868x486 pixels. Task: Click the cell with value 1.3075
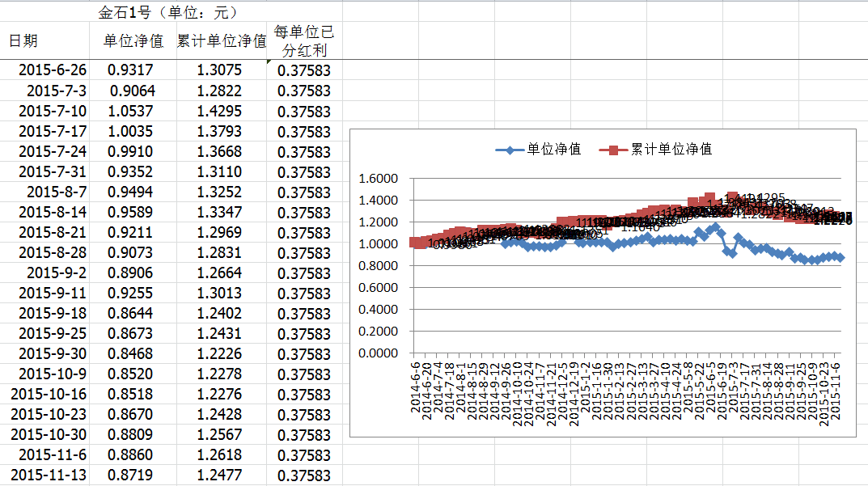(x=219, y=70)
